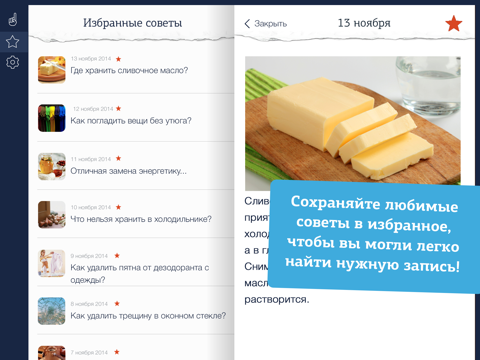Click colorful clothes thumbnail for 12 ноября tip
480x360 pixels.
point(51,118)
